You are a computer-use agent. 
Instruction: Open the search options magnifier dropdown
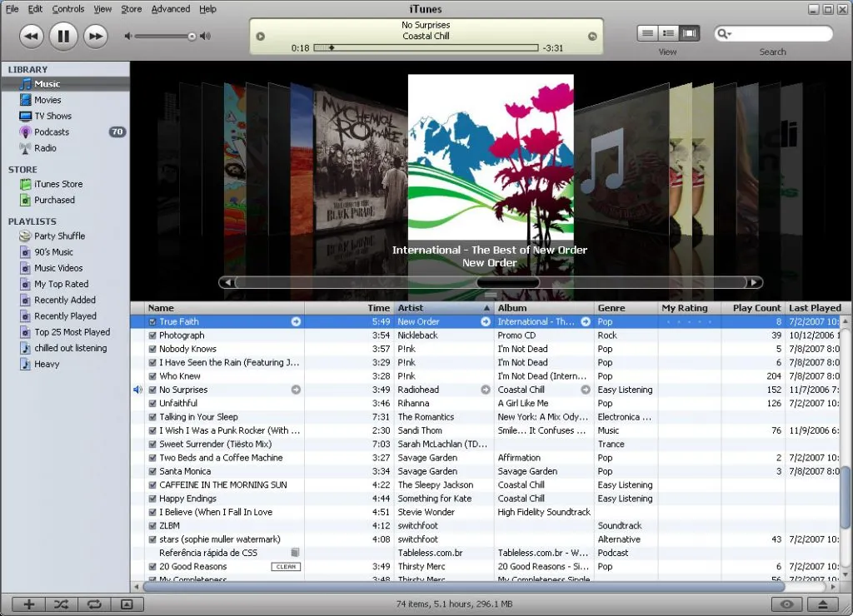724,34
